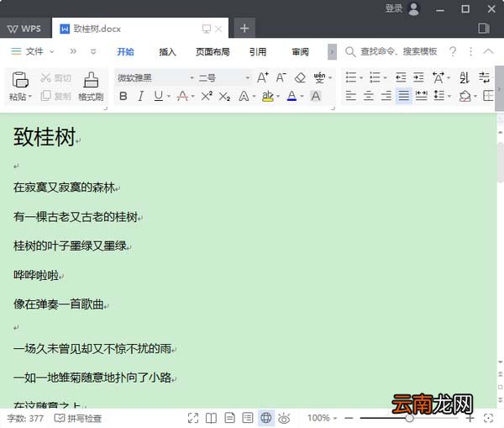Toggle italic formatting

(x=140, y=96)
